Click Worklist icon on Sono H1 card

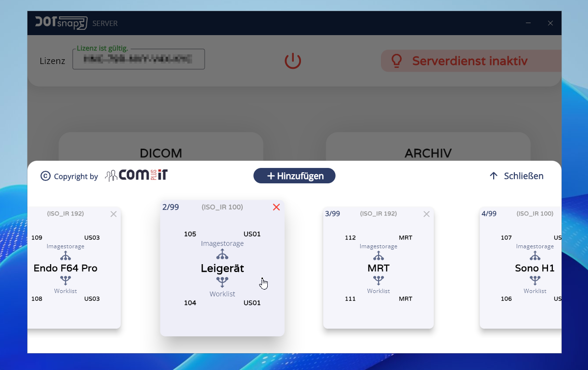point(535,280)
